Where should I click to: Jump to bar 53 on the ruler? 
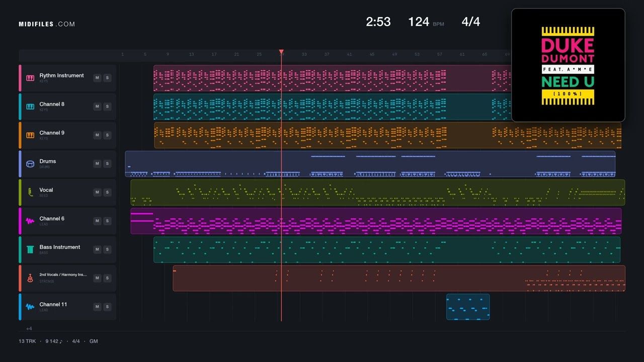[417, 54]
